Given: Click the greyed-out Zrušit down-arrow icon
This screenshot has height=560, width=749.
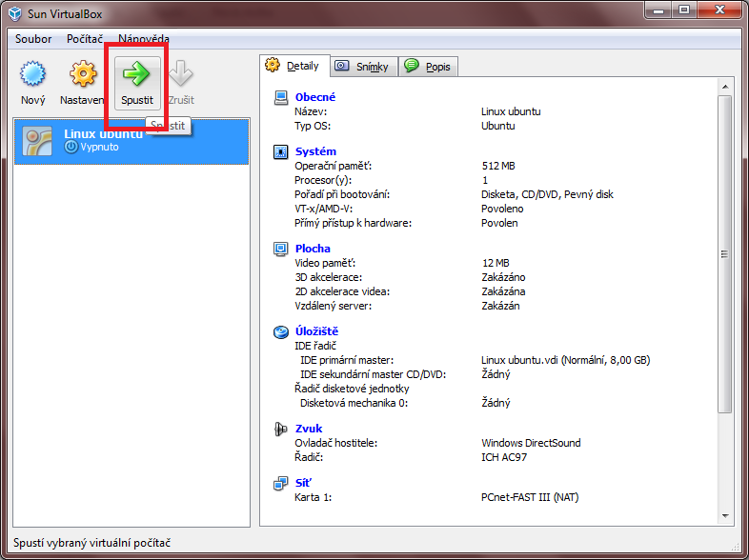Looking at the screenshot, I should pos(181,73).
